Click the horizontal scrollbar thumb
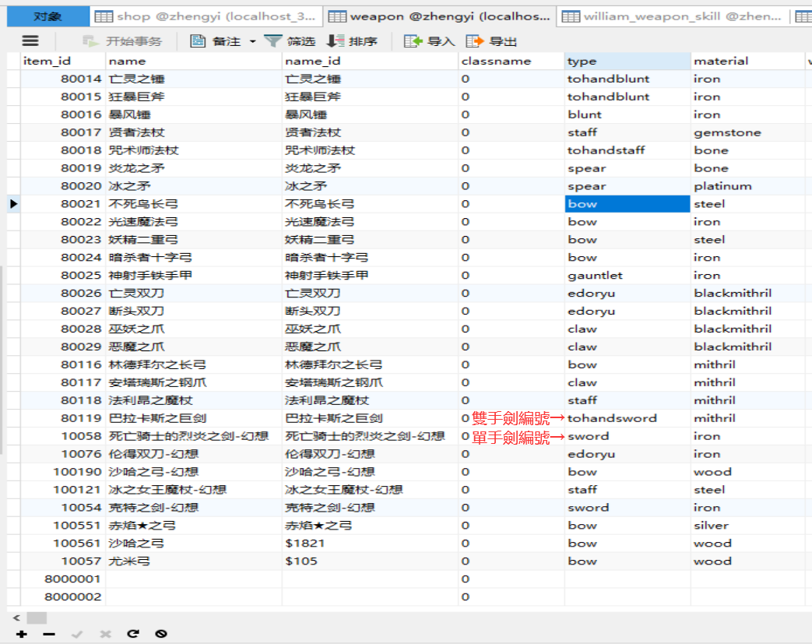Image resolution: width=812 pixels, height=644 pixels. pos(37,618)
